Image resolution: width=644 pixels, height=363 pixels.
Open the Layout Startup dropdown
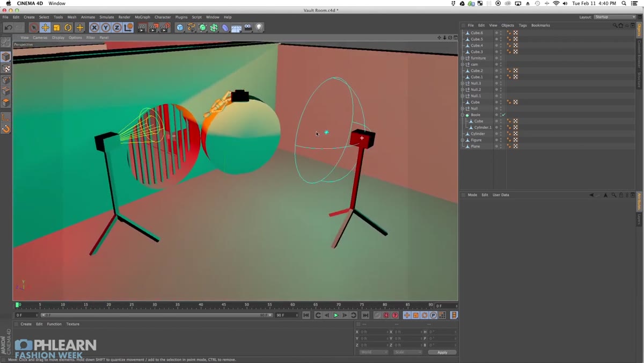[614, 17]
